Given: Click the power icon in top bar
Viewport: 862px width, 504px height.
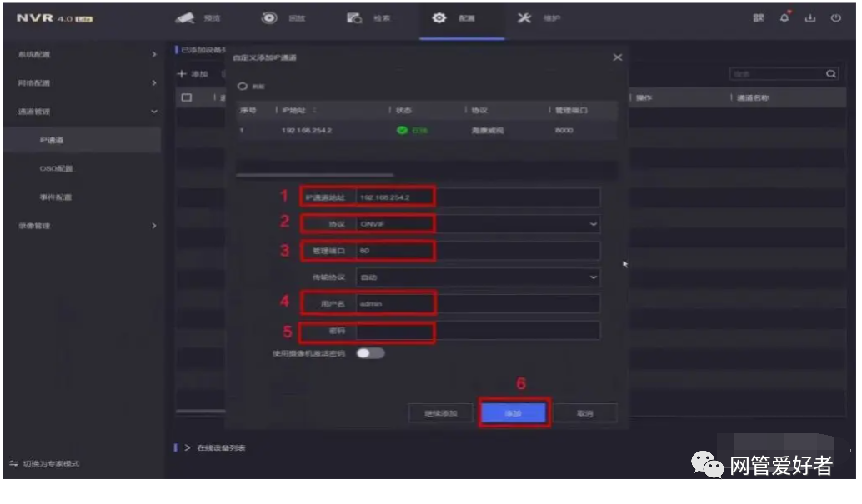Looking at the screenshot, I should click(836, 18).
